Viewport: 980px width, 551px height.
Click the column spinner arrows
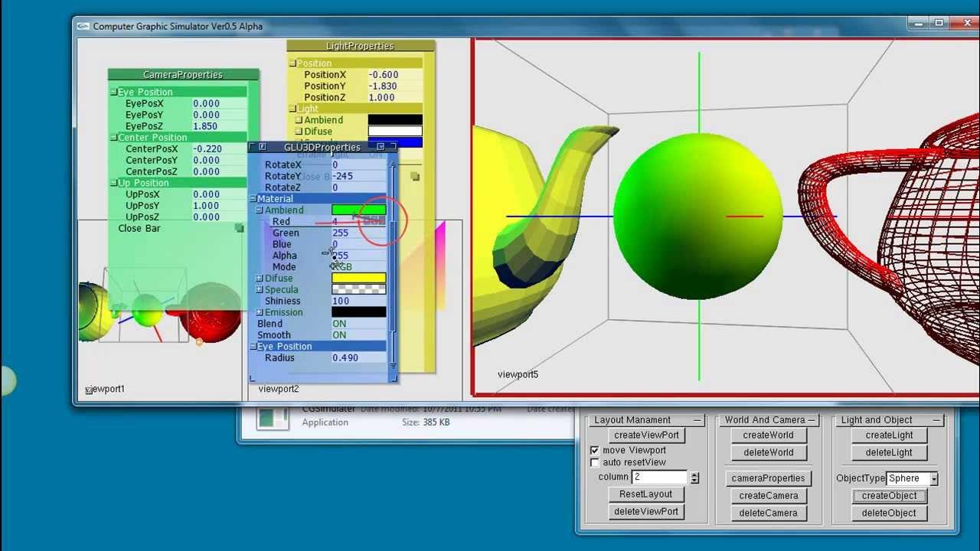click(694, 478)
